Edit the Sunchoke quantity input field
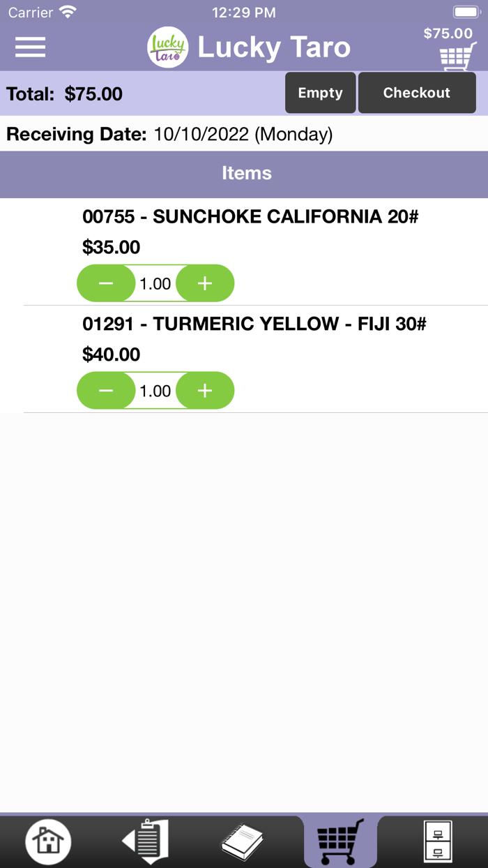 (x=155, y=283)
